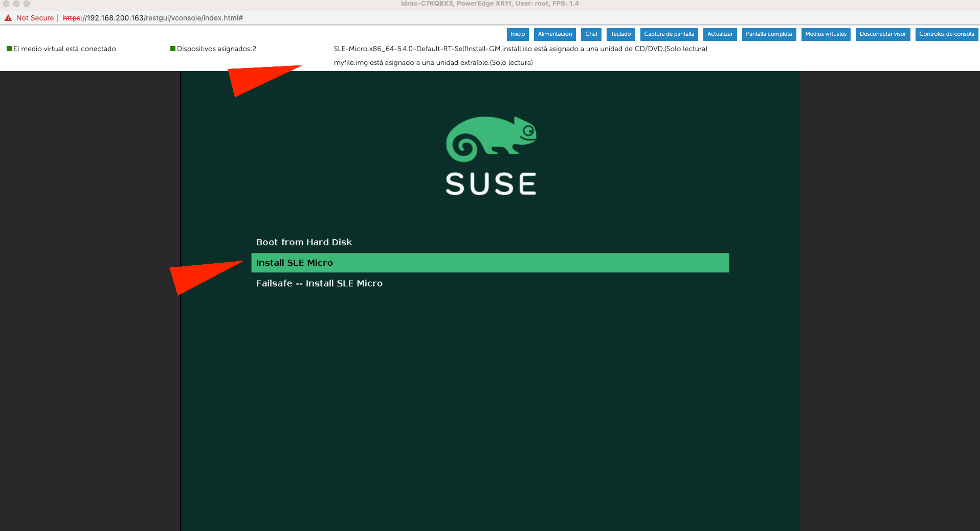The height and width of the screenshot is (531, 980).
Task: Open the Teclado virtual keyboard
Action: 620,34
